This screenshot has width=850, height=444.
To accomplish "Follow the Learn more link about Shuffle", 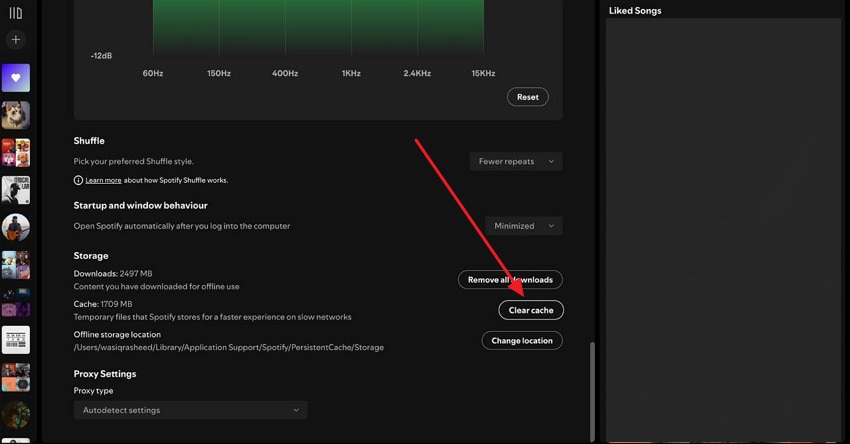I will [x=103, y=180].
